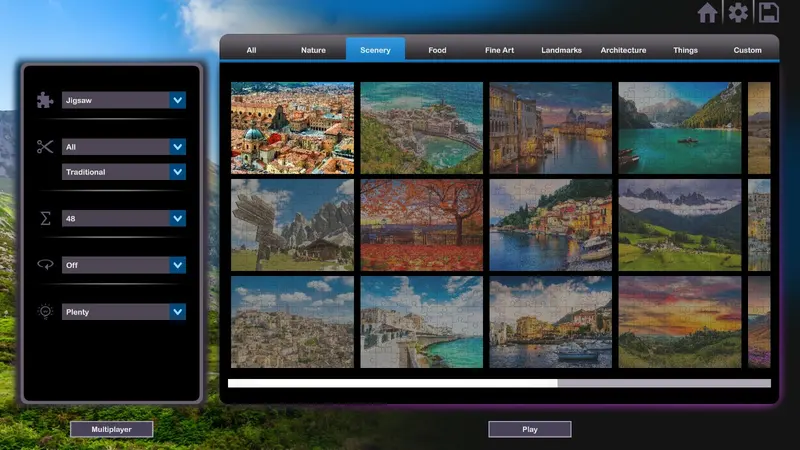
Task: Open the Traditional cut style dropdown
Action: (x=123, y=172)
